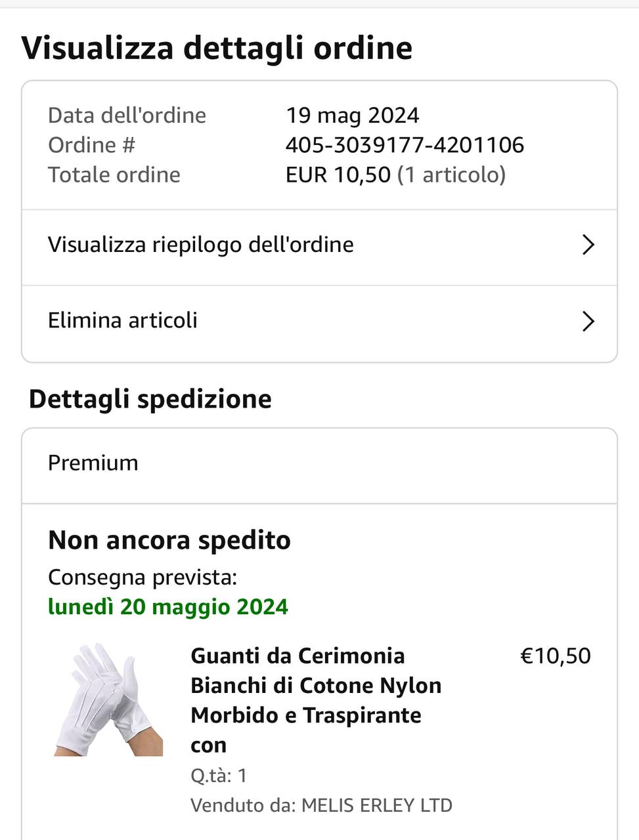This screenshot has height=840, width=639.
Task: Tap the Non ancora spedito status
Action: point(169,541)
